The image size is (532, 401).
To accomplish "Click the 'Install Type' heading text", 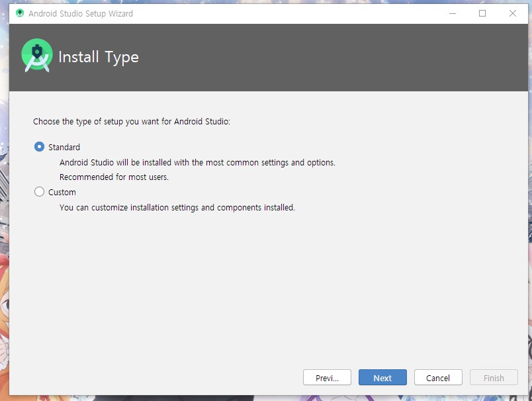I will coord(99,58).
